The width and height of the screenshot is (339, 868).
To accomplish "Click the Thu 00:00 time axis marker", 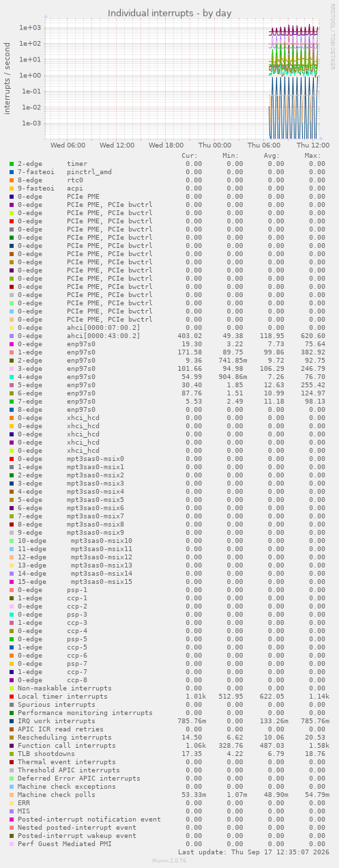I will (x=215, y=145).
